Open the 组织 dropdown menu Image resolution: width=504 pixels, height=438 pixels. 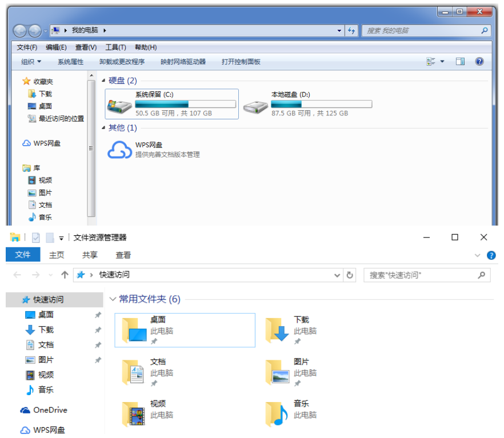point(31,61)
